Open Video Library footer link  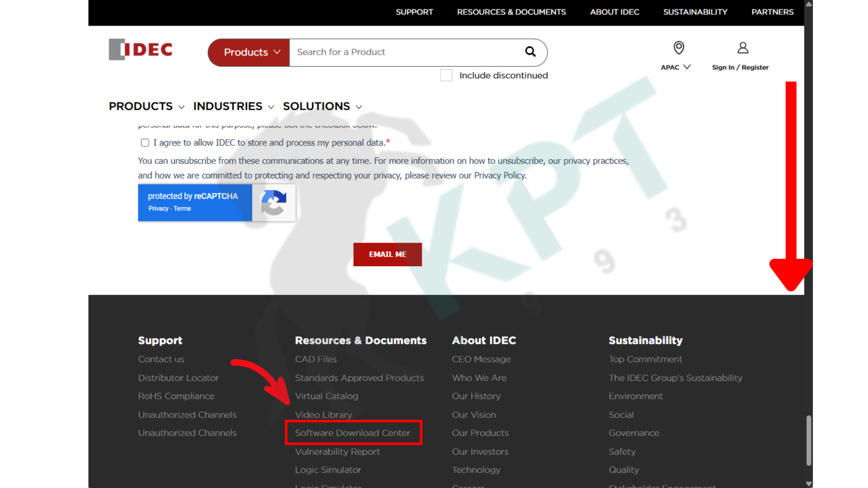(323, 415)
